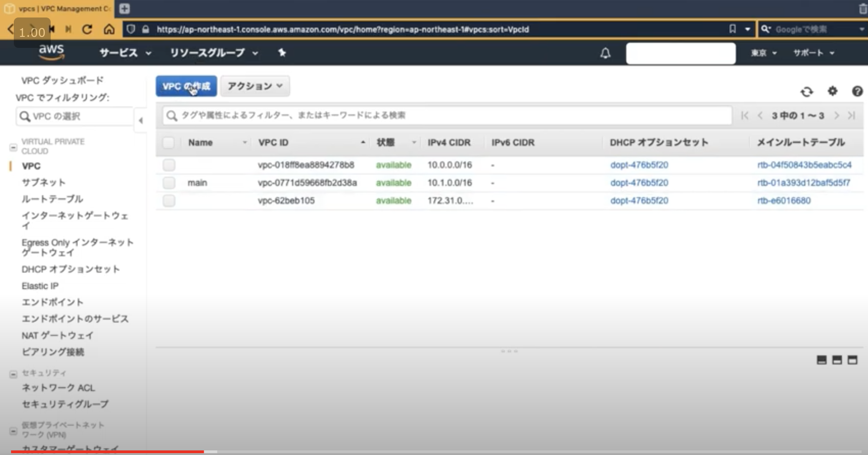Open the アクション dropdown
Viewport: 868px width, 455px height.
click(255, 86)
